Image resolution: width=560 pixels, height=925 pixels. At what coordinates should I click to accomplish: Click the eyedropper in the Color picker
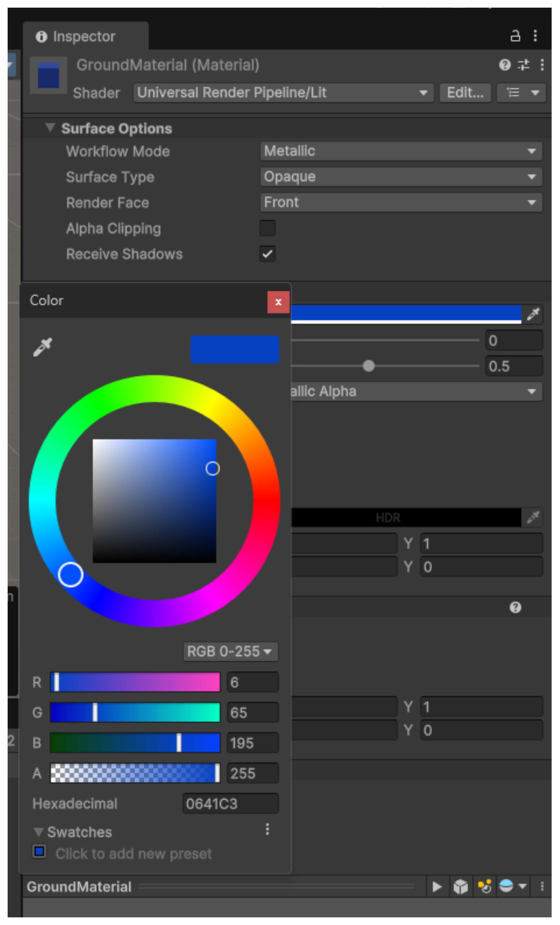[42, 347]
